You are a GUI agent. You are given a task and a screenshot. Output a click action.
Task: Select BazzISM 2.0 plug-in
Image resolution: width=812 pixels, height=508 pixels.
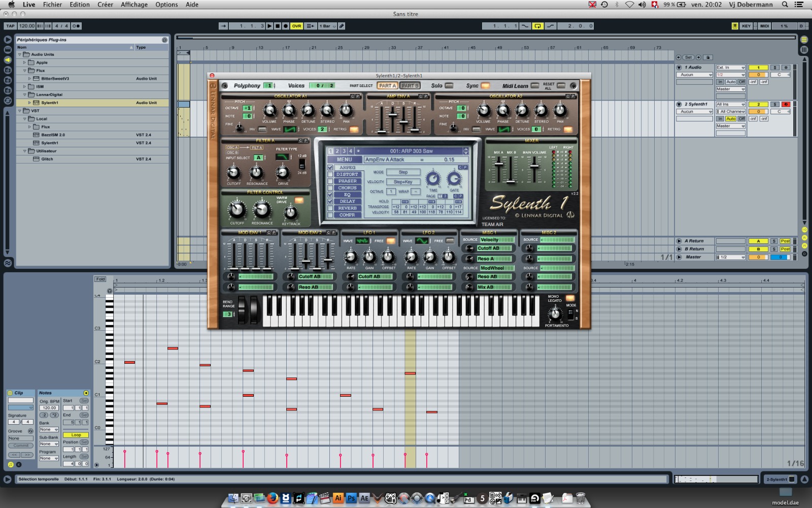[92, 135]
